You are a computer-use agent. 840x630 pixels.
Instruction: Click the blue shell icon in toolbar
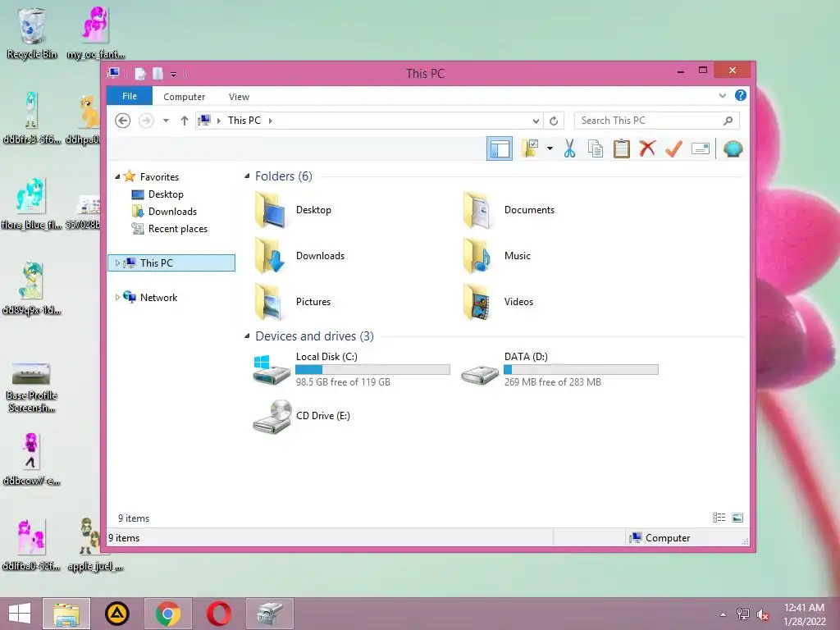[733, 148]
